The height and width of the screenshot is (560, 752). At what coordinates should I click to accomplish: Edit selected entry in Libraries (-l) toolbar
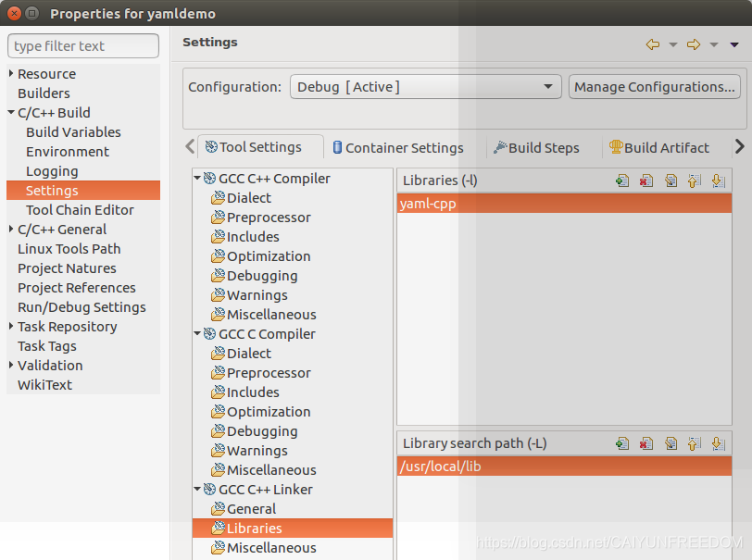pyautogui.click(x=671, y=180)
